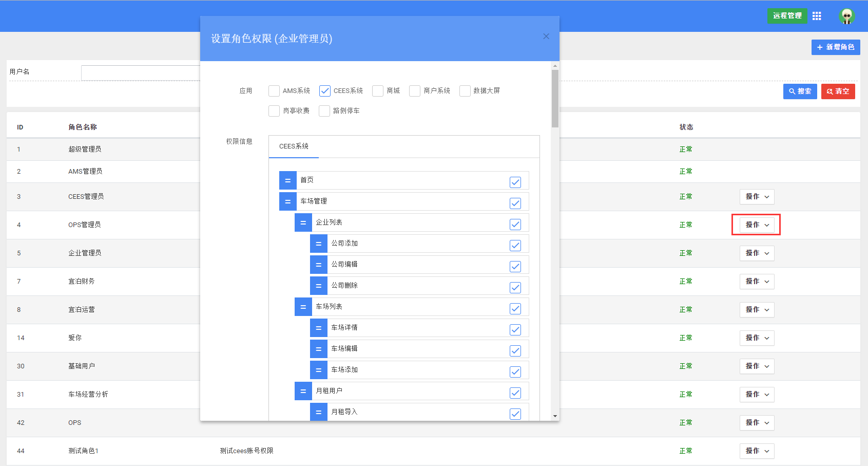Click the blue 搜索 button
Screen dimensions: 868x466
click(800, 91)
